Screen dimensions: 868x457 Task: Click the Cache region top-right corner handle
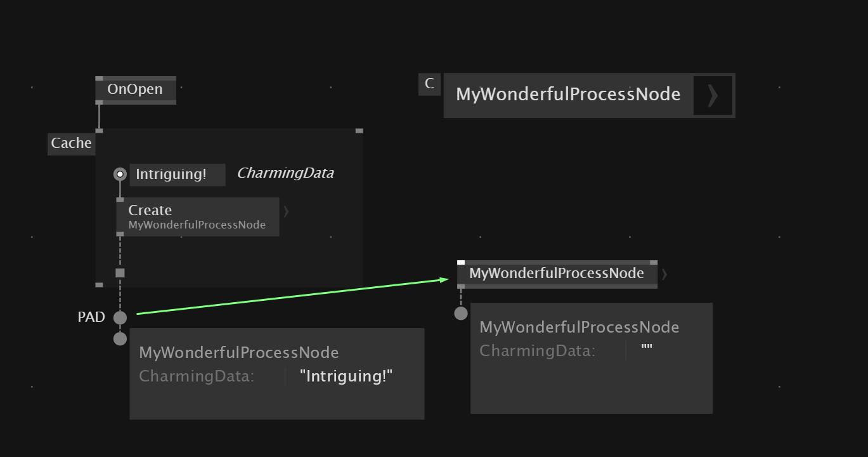[360, 131]
